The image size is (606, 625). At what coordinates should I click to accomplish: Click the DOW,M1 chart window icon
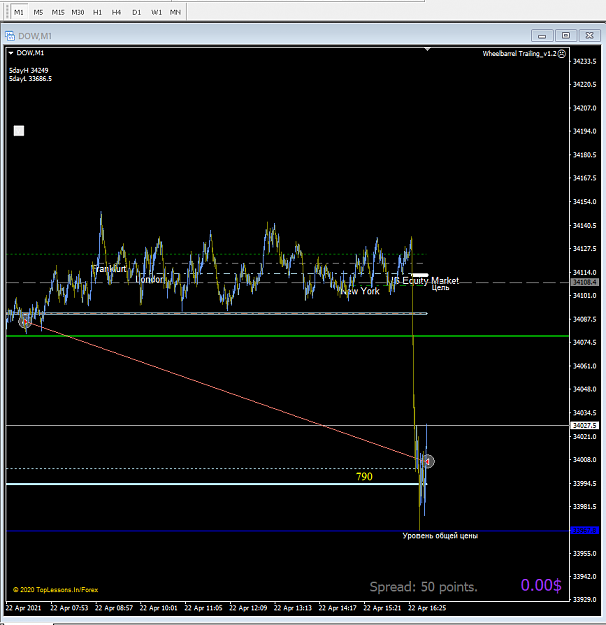[10, 36]
